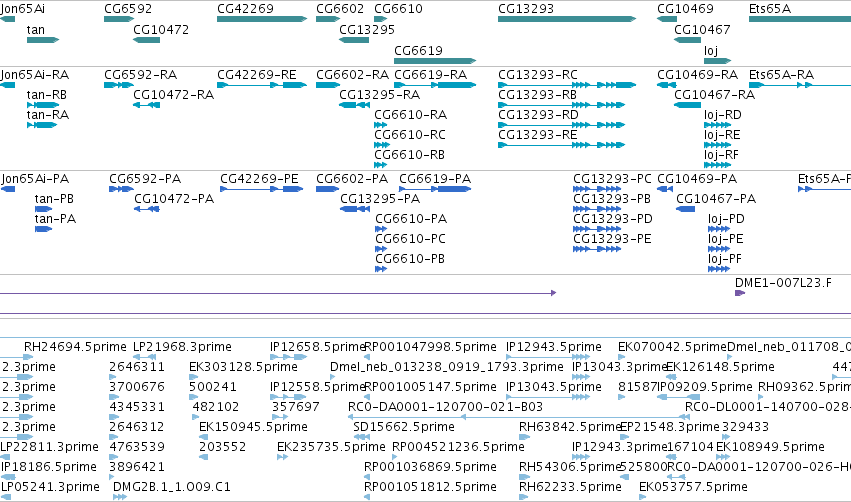Image resolution: width=851 pixels, height=502 pixels.
Task: Select transcript CG6610-RA
Action: tap(411, 115)
